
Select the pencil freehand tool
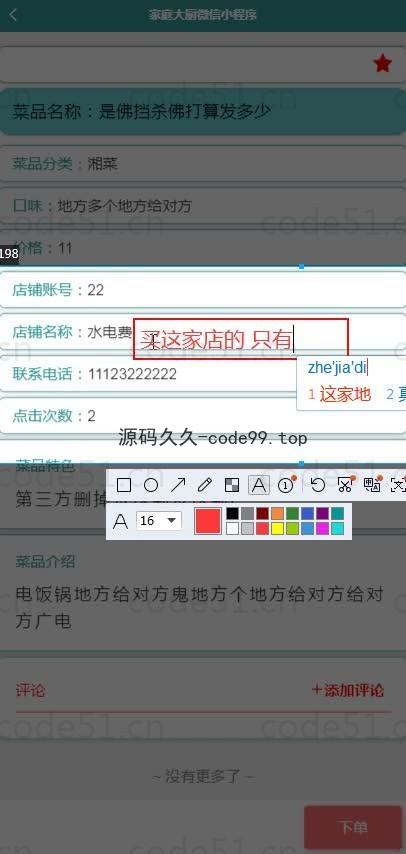tap(205, 485)
